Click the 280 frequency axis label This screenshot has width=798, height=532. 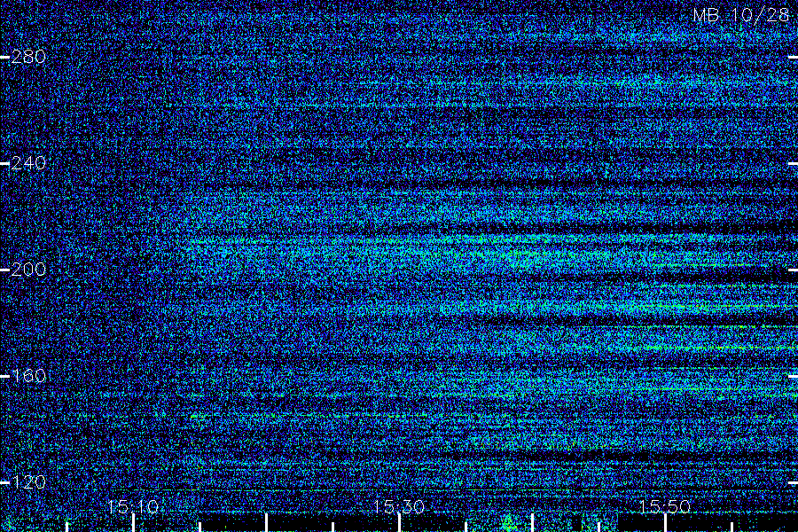pyautogui.click(x=28, y=57)
